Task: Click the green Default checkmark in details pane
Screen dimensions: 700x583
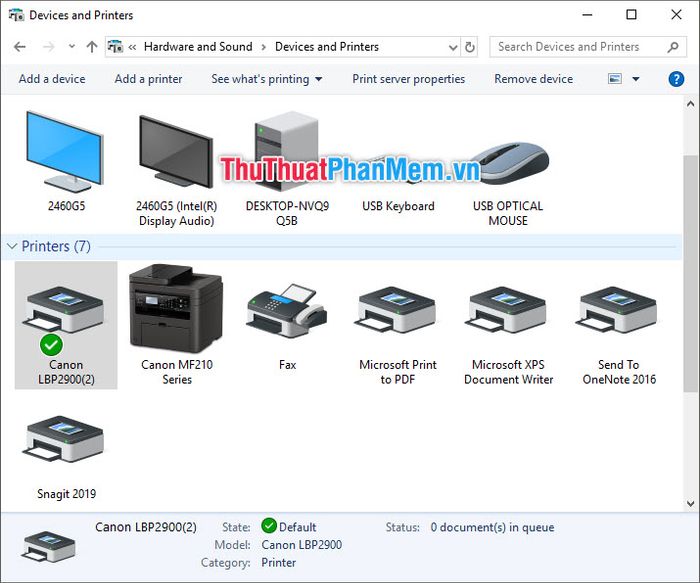Action: tap(269, 526)
